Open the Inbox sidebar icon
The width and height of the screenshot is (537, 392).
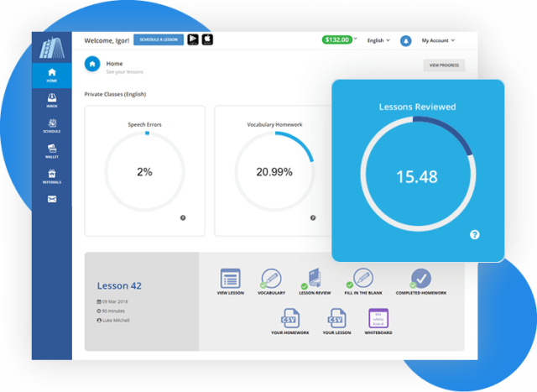click(52, 101)
